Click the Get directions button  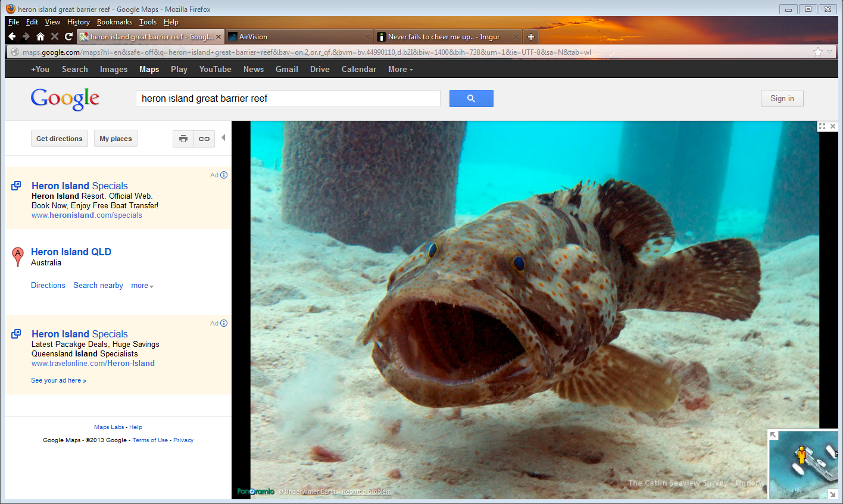[x=60, y=139]
